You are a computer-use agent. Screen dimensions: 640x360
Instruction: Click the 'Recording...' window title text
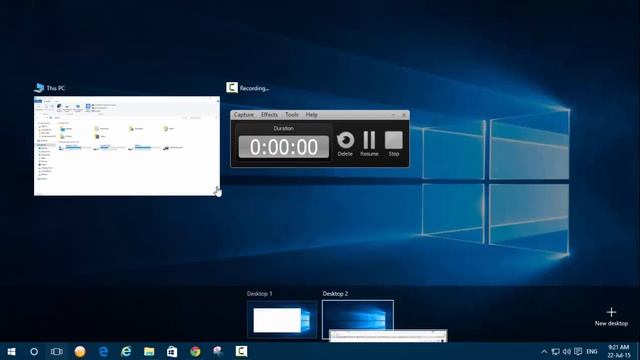click(254, 88)
